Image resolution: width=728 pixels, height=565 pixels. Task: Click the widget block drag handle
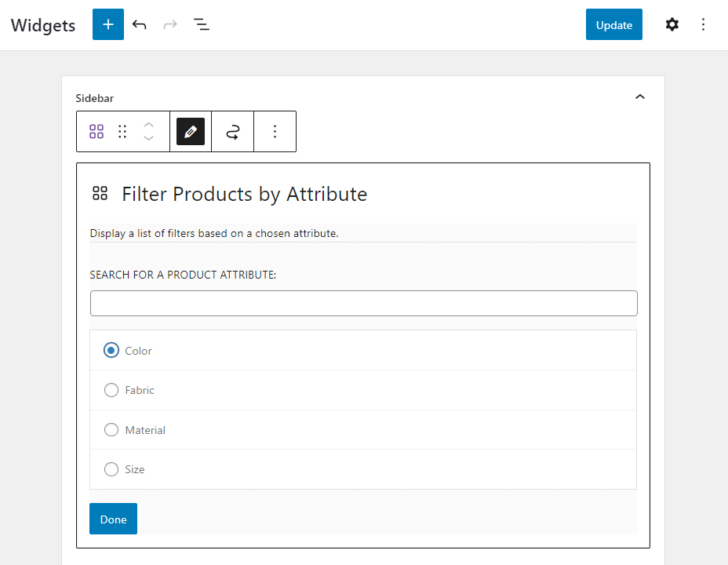[122, 131]
